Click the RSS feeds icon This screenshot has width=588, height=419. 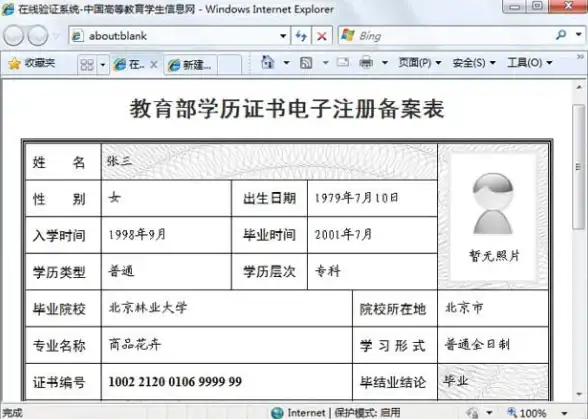pyautogui.click(x=306, y=63)
